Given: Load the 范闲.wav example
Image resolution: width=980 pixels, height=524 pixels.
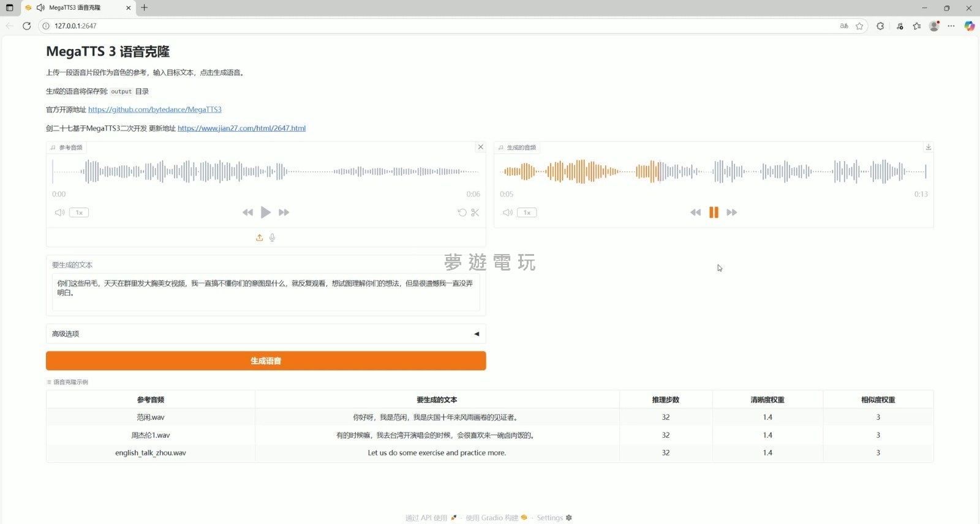Looking at the screenshot, I should coord(151,417).
